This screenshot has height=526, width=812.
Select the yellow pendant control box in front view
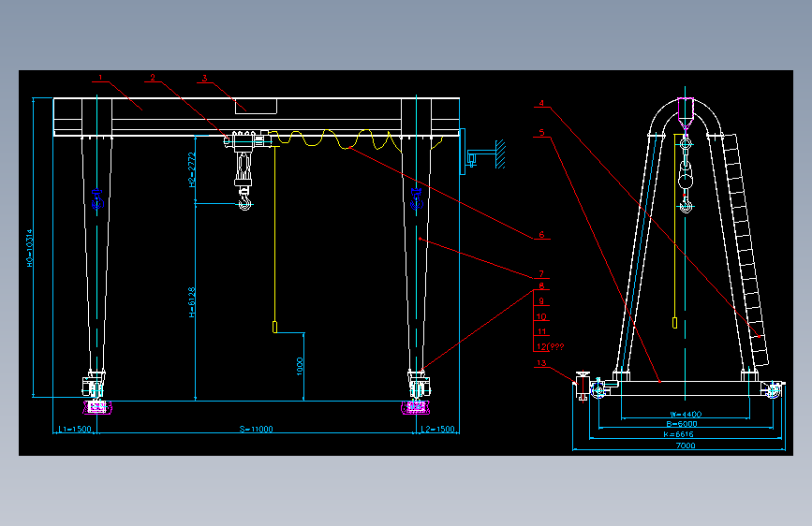coord(275,327)
